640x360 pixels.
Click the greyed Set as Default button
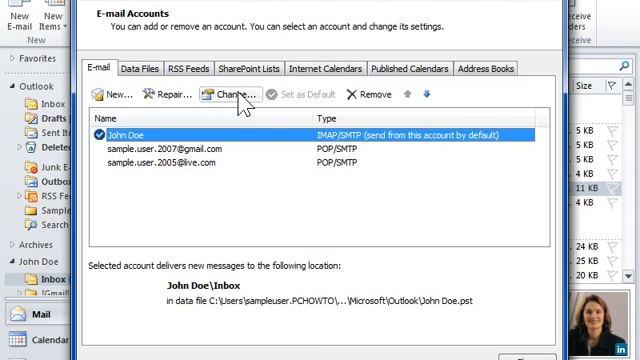pyautogui.click(x=300, y=95)
